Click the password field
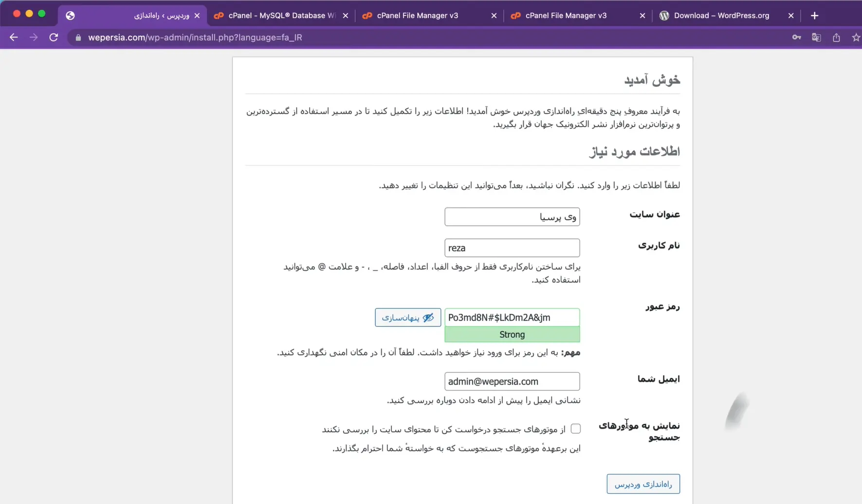 click(512, 318)
